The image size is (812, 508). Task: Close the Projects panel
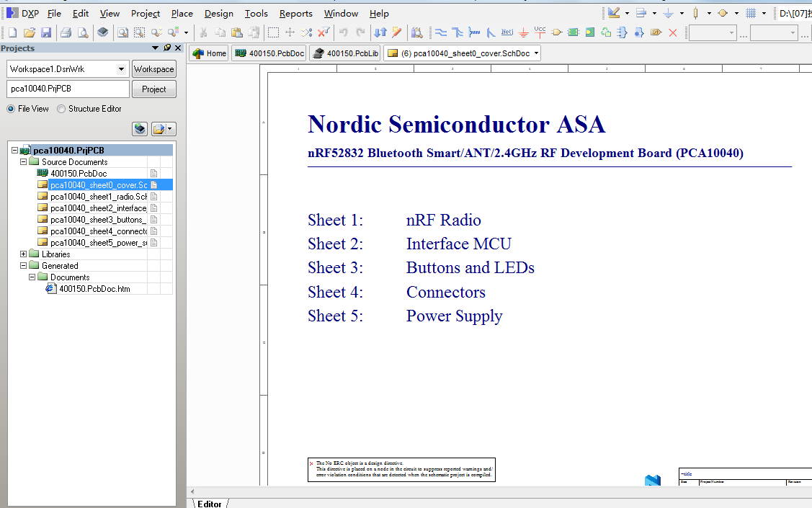point(178,48)
